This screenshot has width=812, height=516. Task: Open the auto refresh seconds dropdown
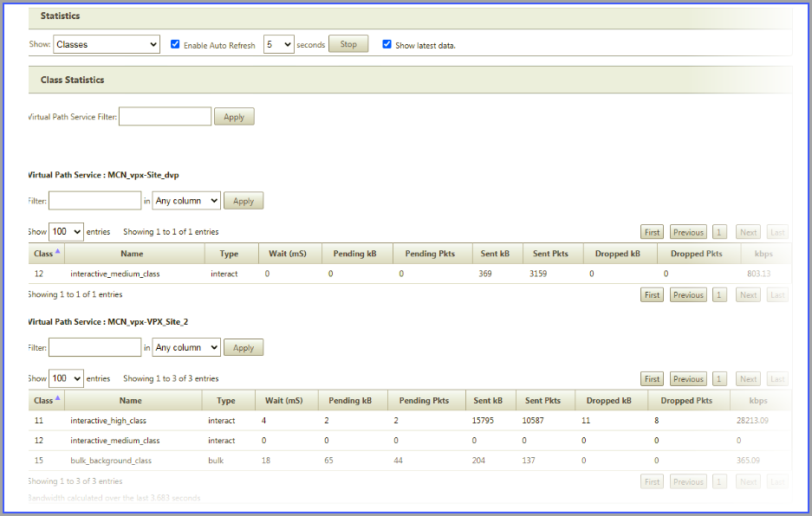pyautogui.click(x=278, y=44)
